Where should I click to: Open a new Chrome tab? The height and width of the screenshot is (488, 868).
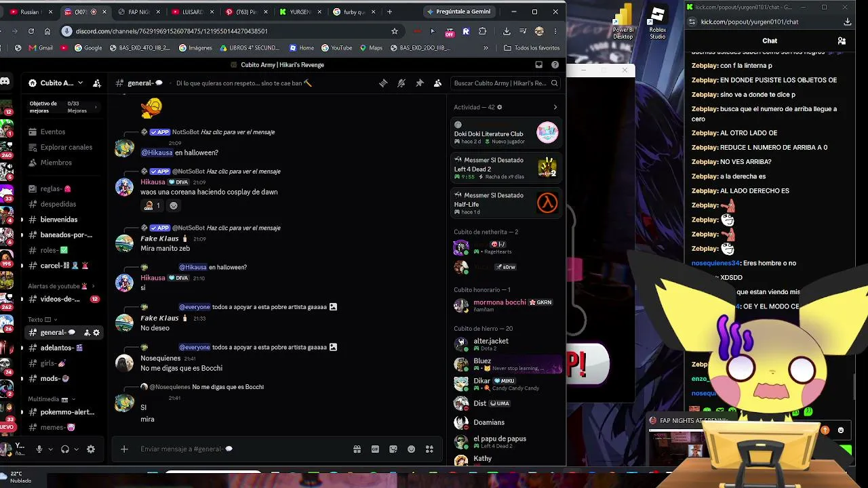(389, 12)
